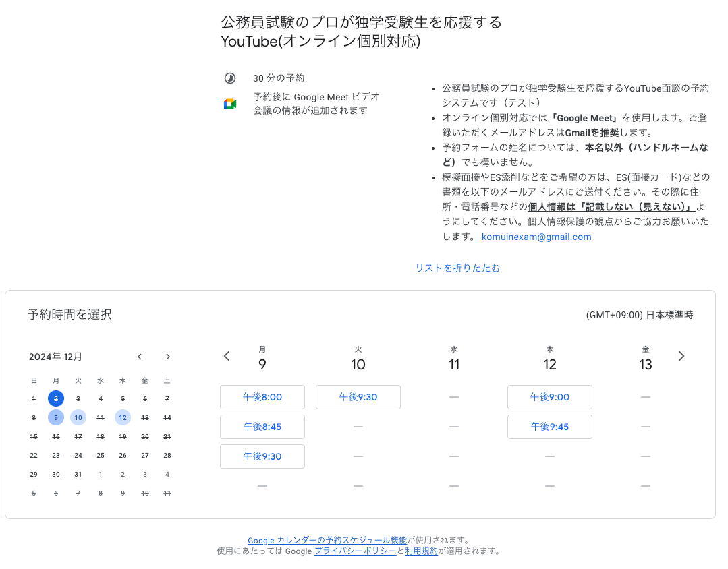
Task: Click Friday 13 column header
Action: tap(646, 359)
